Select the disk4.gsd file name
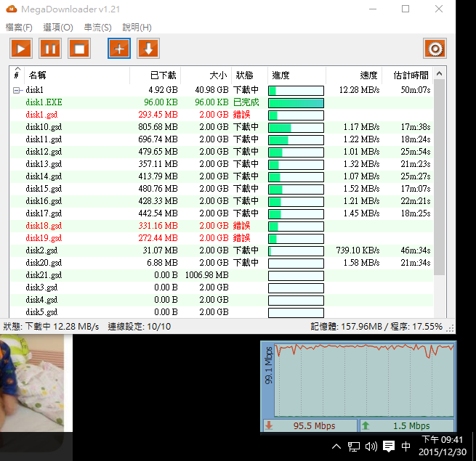Screen dimensions: 476x461 coord(41,300)
